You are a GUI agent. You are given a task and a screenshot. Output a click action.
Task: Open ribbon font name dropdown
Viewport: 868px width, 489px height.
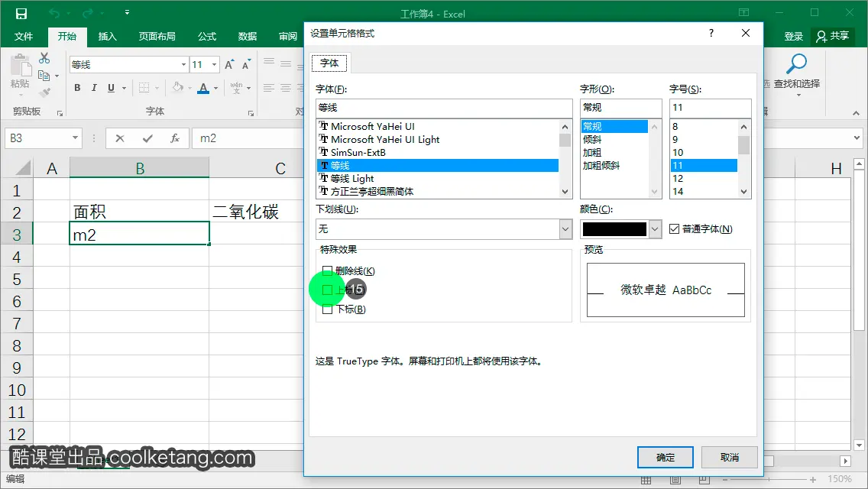click(184, 65)
